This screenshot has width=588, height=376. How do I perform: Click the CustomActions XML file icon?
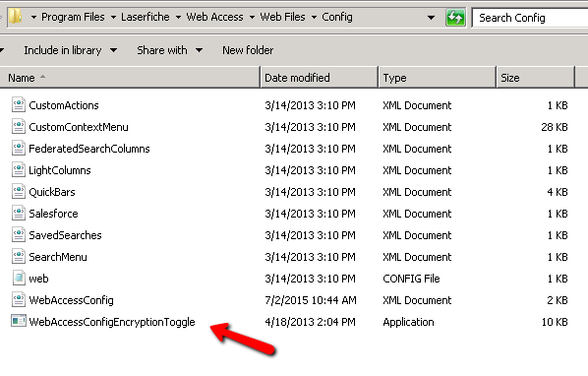[19, 104]
